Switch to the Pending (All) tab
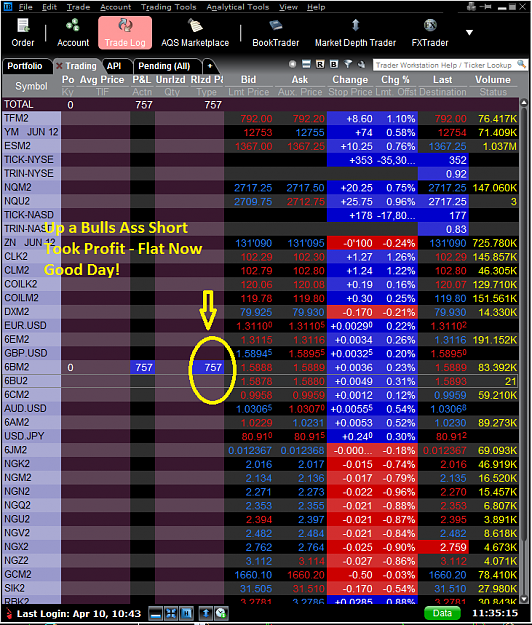 (x=164, y=66)
